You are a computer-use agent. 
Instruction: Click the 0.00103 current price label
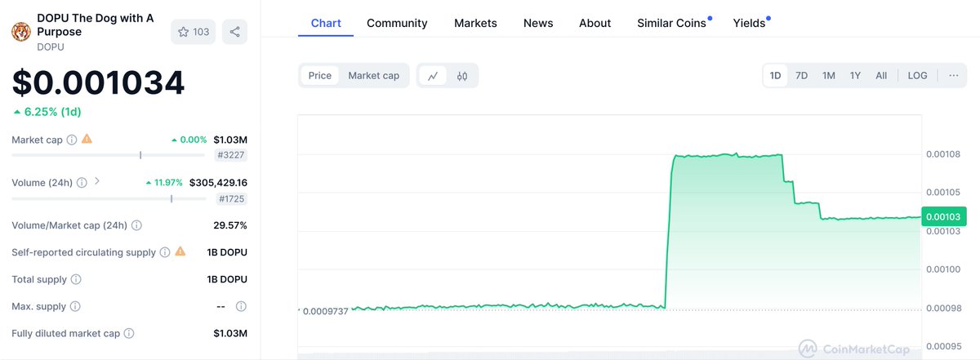pos(943,216)
